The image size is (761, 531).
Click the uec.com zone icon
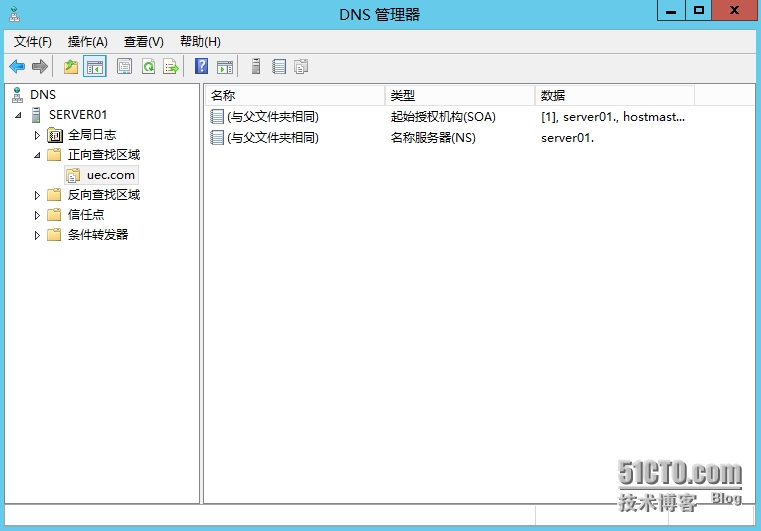(x=73, y=175)
